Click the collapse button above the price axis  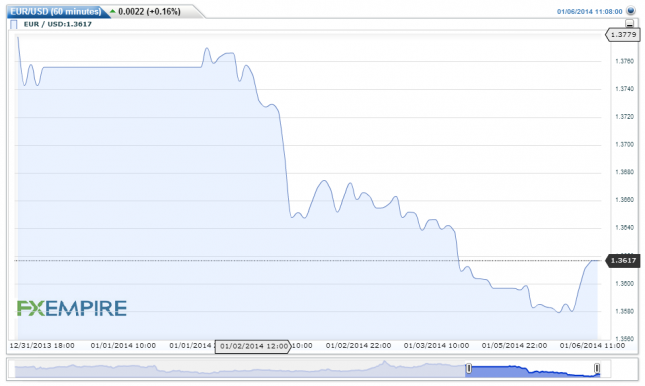[629, 23]
